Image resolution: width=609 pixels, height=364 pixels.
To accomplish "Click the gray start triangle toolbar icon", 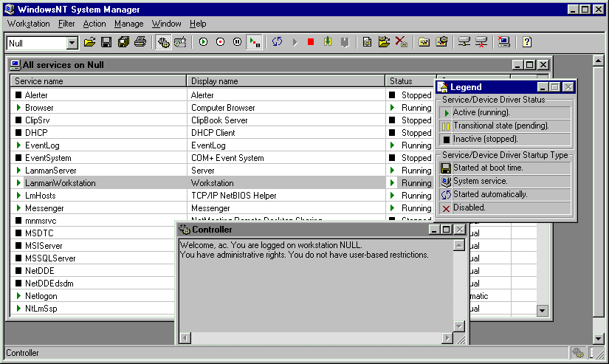I will 295,42.
